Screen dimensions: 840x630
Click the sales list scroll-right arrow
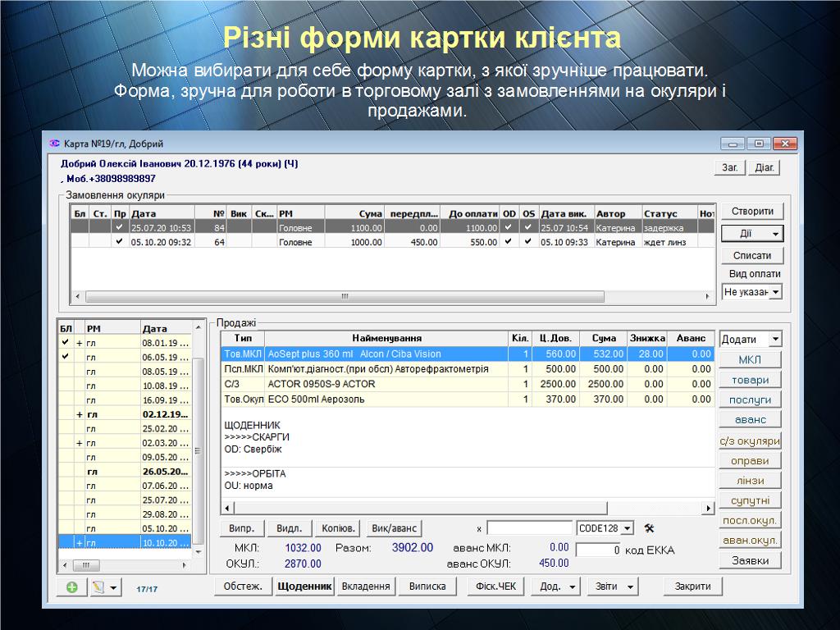709,509
